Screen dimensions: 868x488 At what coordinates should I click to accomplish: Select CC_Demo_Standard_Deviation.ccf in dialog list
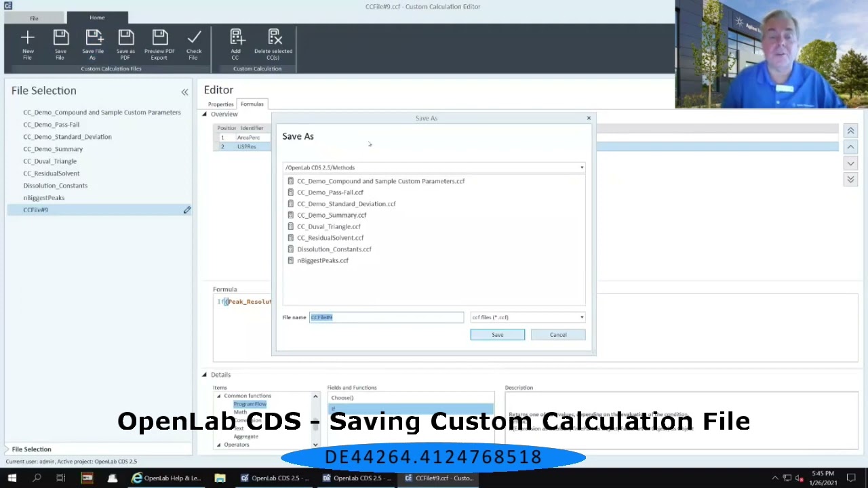[x=346, y=204]
